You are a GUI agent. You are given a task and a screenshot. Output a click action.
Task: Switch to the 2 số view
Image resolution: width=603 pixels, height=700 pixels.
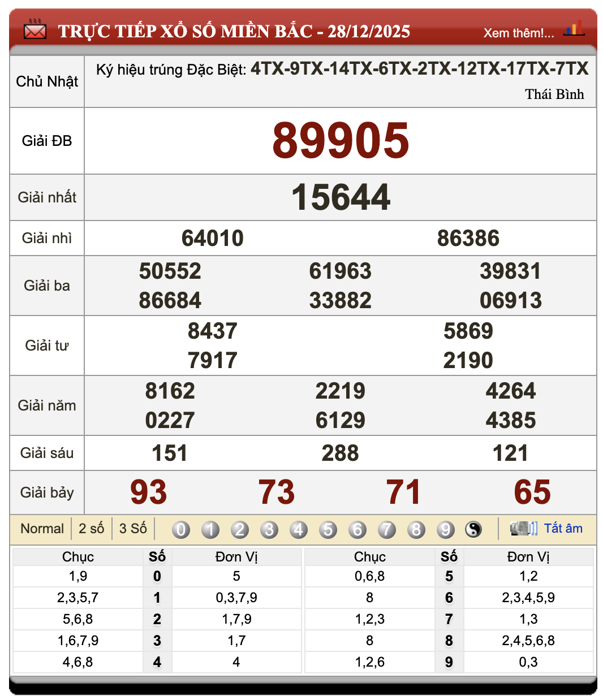click(89, 528)
